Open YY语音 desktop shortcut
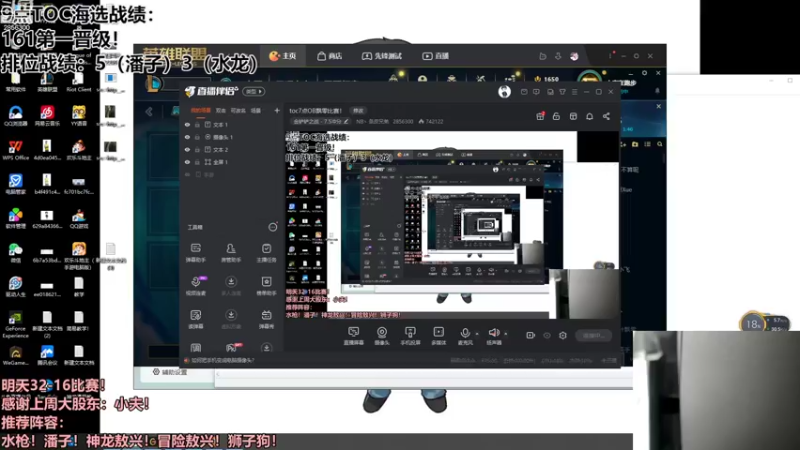The height and width of the screenshot is (450, 800). point(79,116)
